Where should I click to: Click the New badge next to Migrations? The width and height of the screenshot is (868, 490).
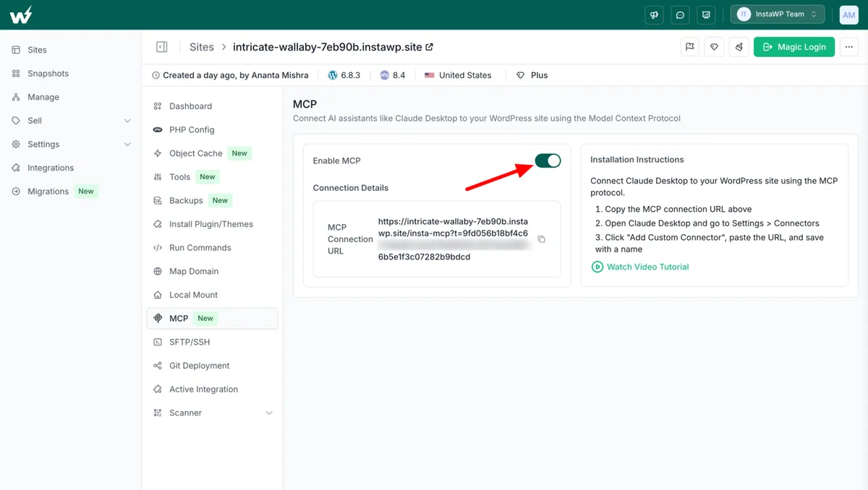tap(86, 192)
